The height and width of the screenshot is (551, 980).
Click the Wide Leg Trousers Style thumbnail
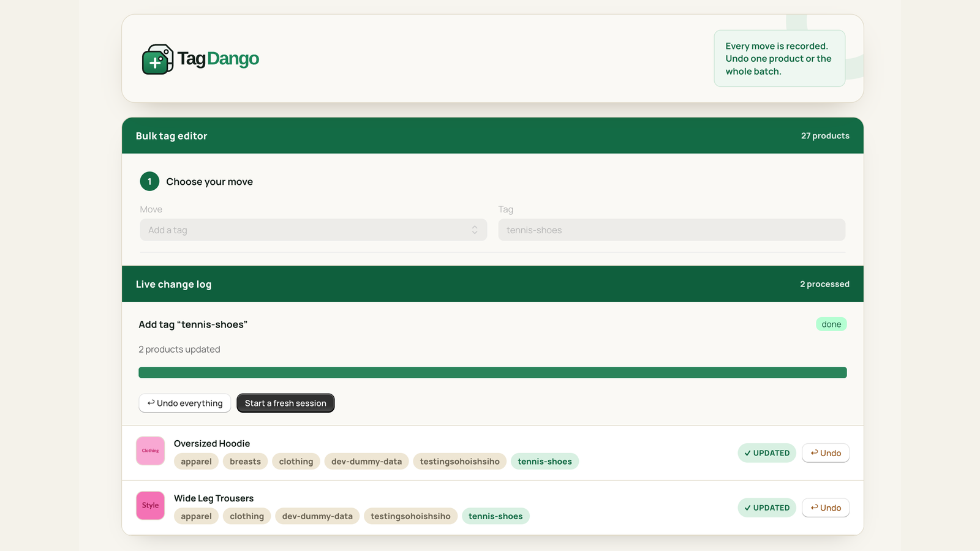[150, 506]
